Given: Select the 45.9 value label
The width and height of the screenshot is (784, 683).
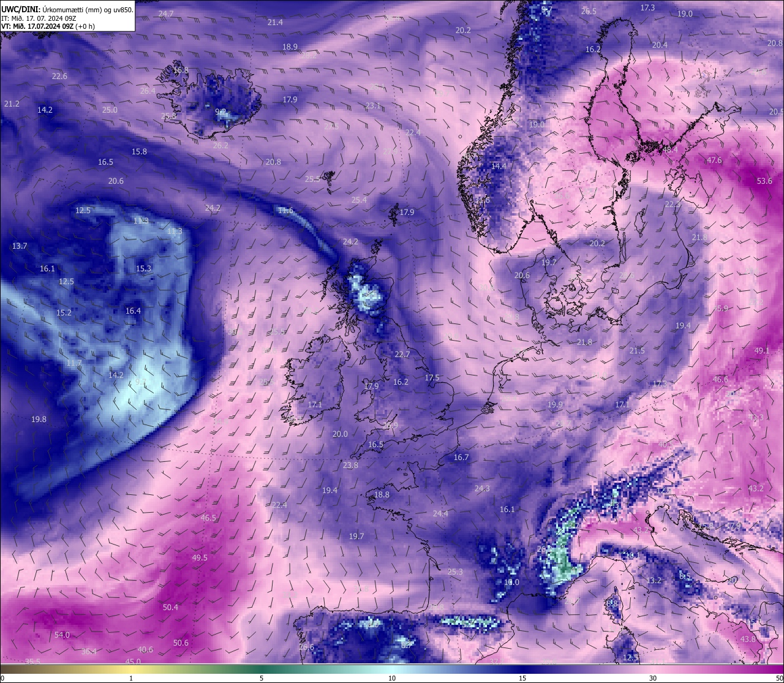Looking at the screenshot, I should click(720, 308).
